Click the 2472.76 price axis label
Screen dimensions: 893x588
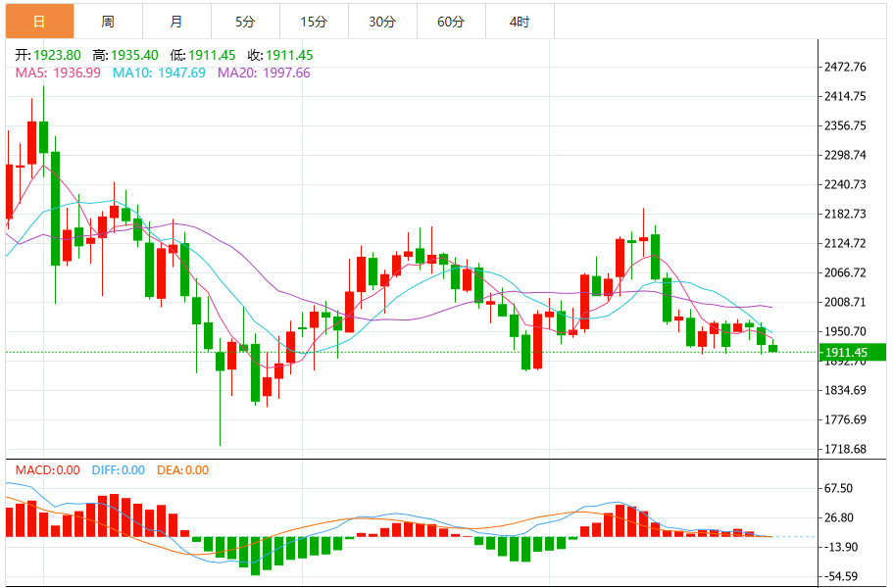click(845, 68)
